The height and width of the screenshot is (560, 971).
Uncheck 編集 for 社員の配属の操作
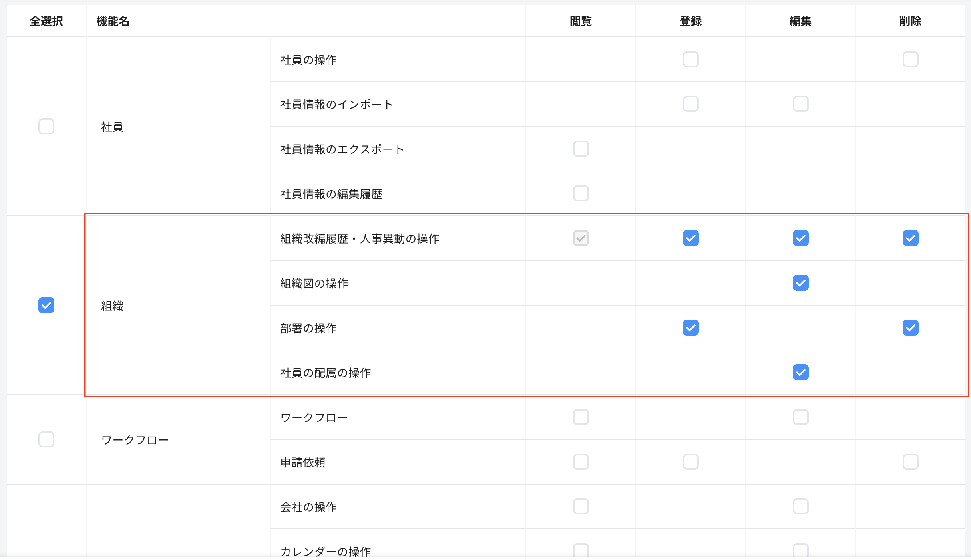pos(800,372)
